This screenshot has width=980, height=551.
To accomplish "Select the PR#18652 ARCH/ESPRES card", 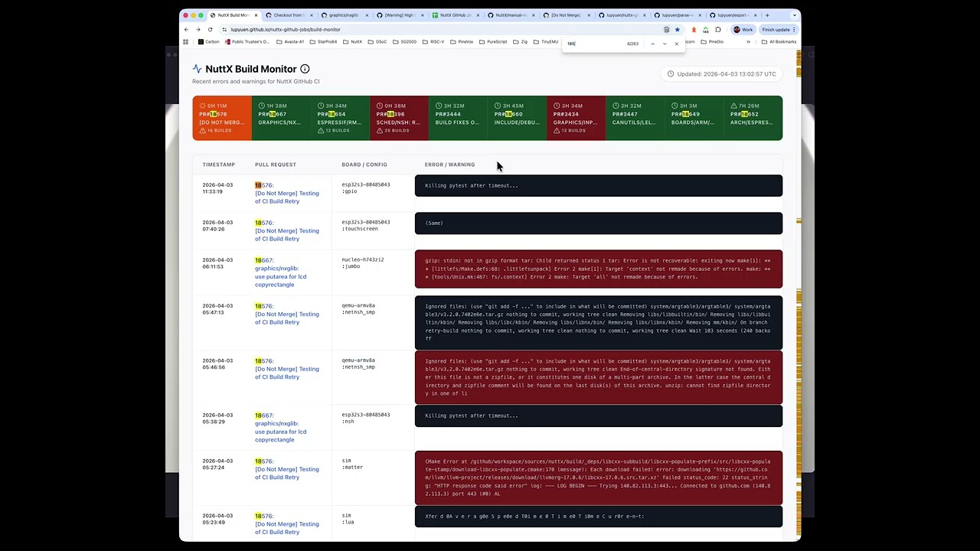I will tap(753, 118).
